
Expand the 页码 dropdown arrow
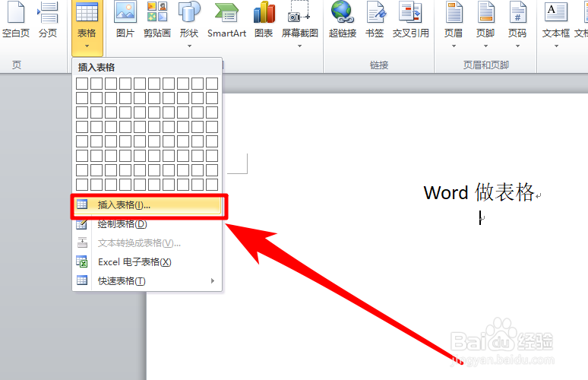point(517,46)
